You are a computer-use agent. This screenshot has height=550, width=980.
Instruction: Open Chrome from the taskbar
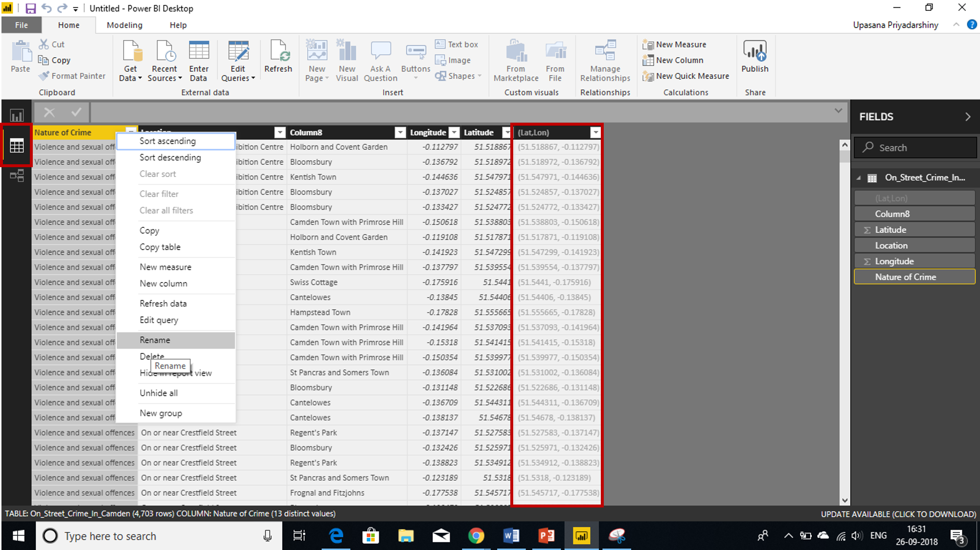[476, 536]
